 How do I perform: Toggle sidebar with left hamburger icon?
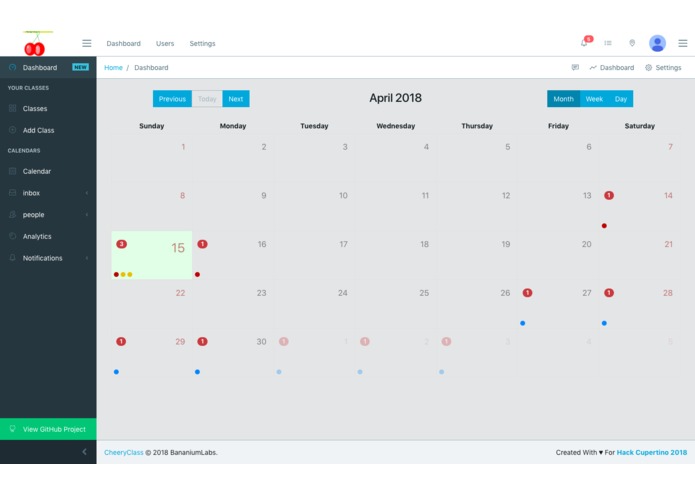[87, 43]
